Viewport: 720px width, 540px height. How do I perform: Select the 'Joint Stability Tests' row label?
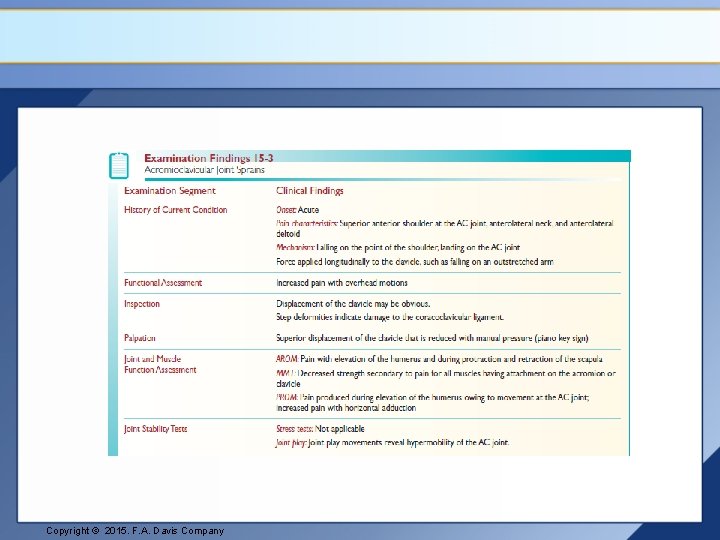155,429
